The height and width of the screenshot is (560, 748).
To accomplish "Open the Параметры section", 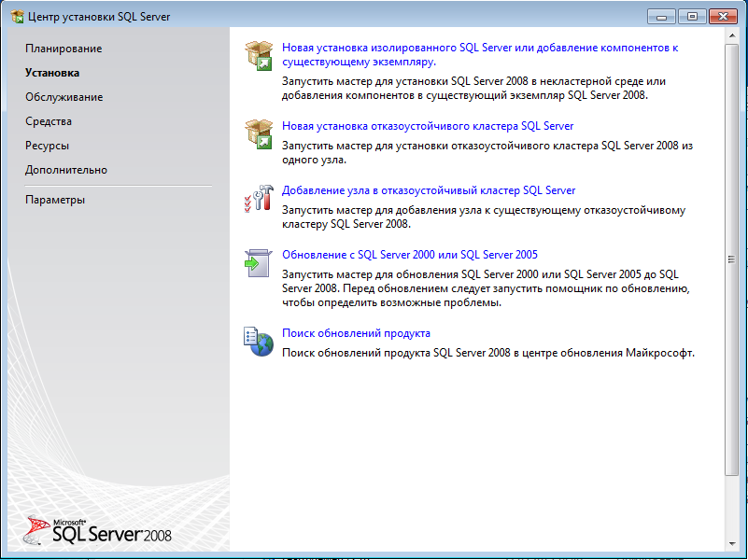I will point(55,200).
